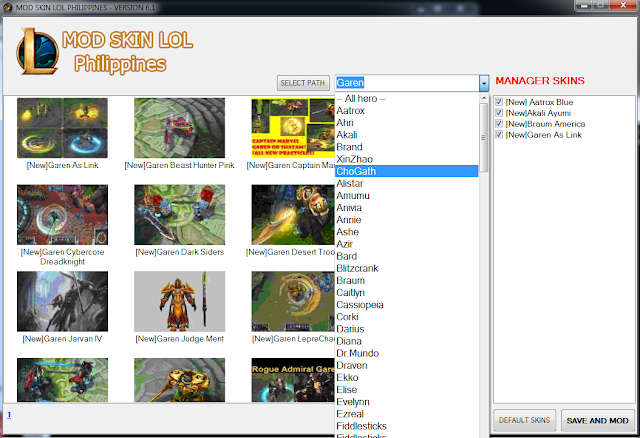Uncheck the [New]Garen As Link checkbox
The width and height of the screenshot is (640, 438).
499,135
